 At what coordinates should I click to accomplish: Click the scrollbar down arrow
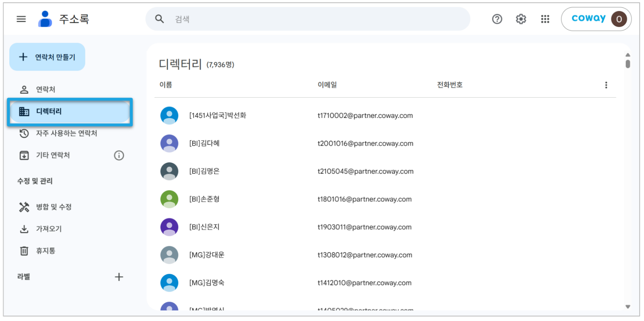coord(628,307)
